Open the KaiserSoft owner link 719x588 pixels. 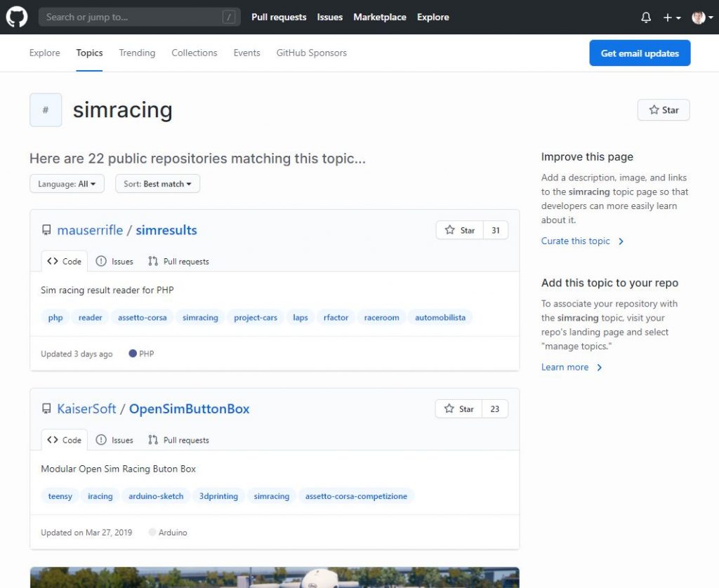86,409
